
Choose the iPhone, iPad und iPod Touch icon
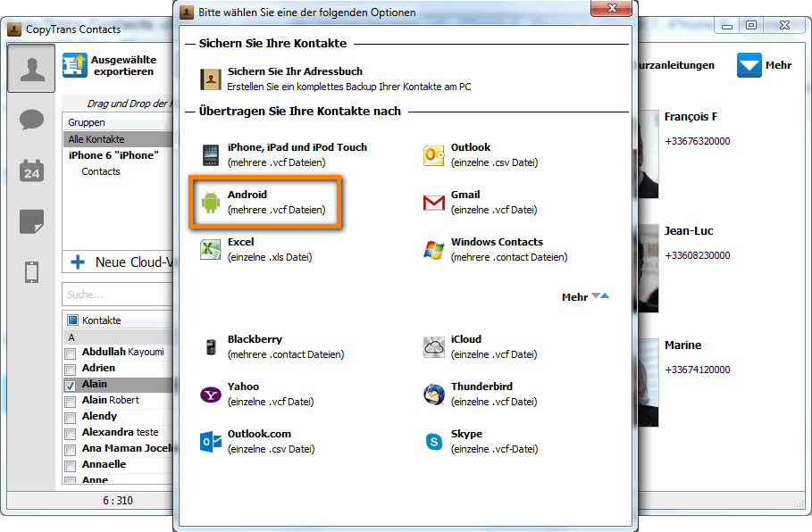pos(211,154)
